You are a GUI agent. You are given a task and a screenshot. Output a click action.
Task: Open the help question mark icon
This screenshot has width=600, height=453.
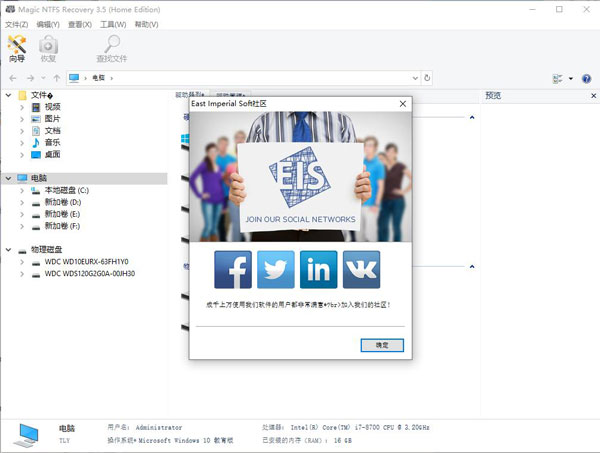(x=586, y=78)
